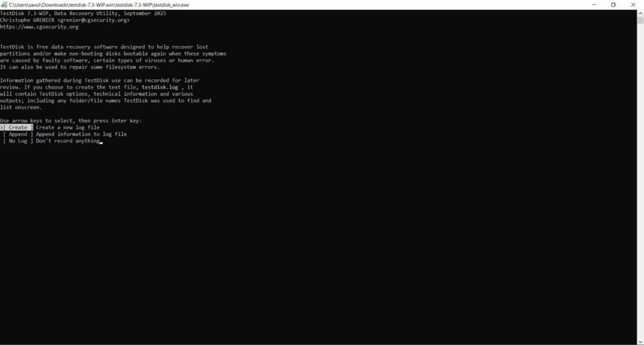
Task: Click 'Use arrow keys to select' instruction line
Action: click(70, 121)
